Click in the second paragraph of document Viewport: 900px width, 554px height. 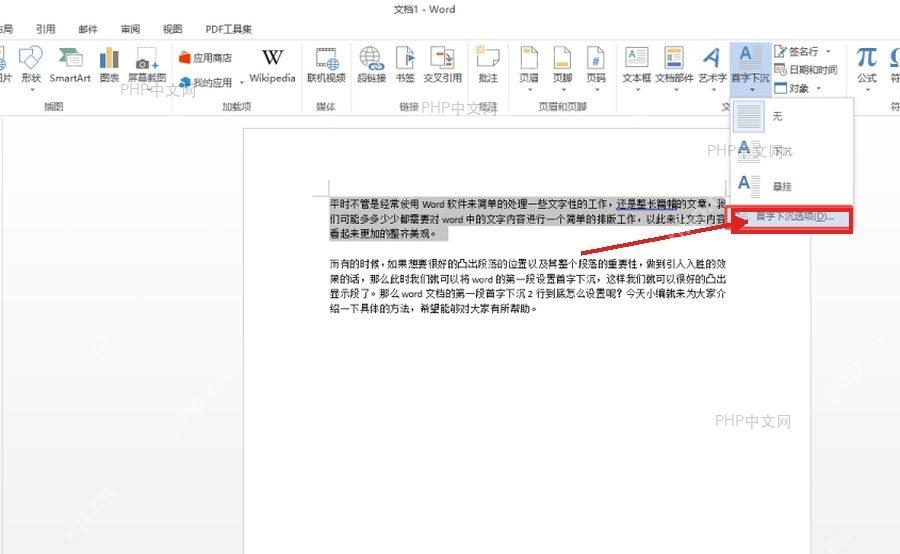coord(527,286)
